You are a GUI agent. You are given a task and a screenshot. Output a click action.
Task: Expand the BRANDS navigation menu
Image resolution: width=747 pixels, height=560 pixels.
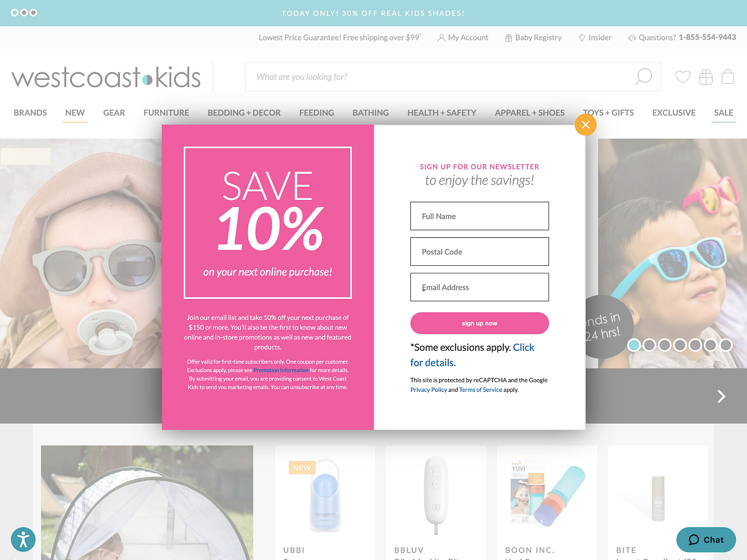[x=30, y=113]
